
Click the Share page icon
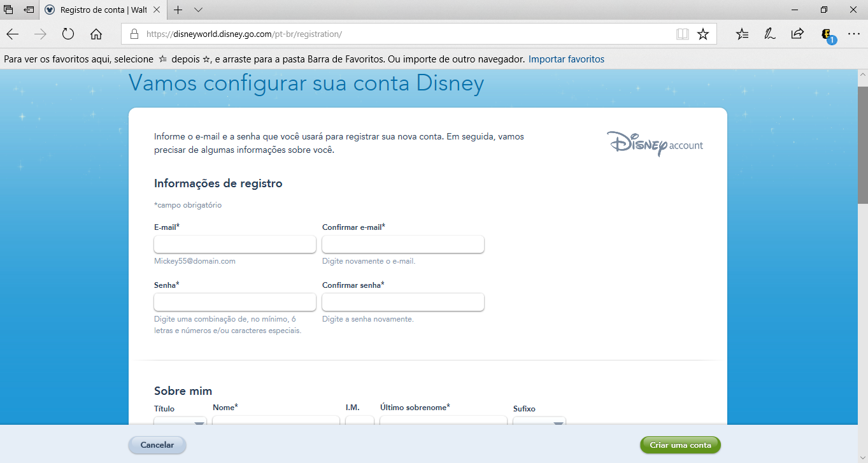(x=797, y=34)
